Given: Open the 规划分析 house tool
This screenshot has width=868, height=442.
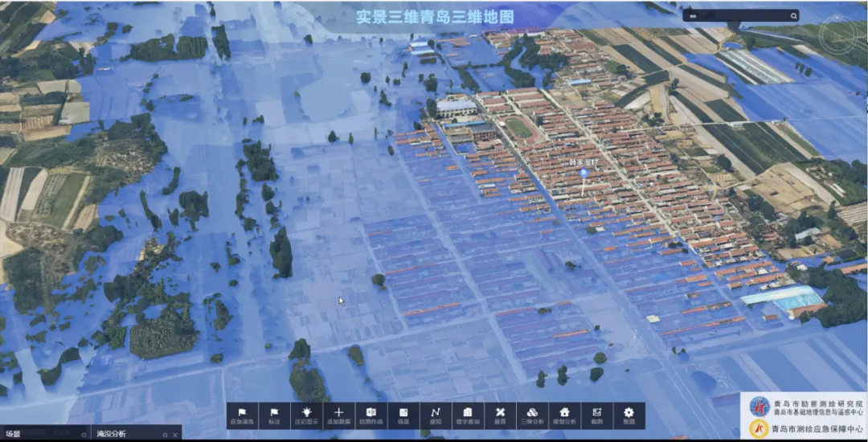Looking at the screenshot, I should 565,416.
